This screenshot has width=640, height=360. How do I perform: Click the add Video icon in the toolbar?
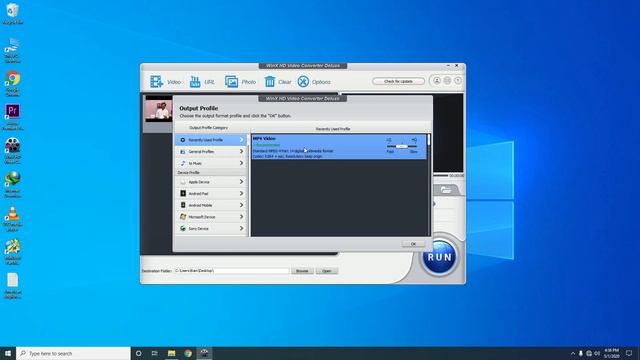tap(156, 82)
